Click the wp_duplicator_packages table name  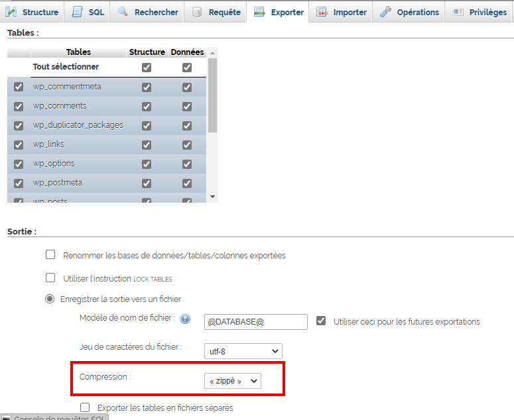(78, 125)
